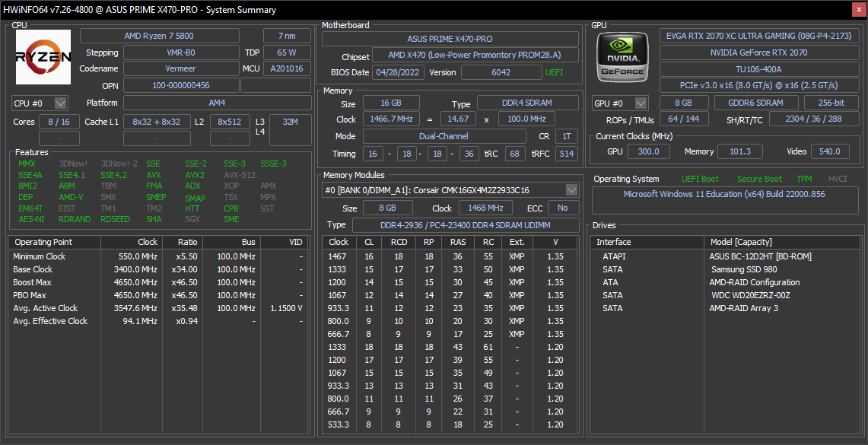868x445 pixels.
Task: Select the Boost Max operating point row
Action: click(33, 282)
